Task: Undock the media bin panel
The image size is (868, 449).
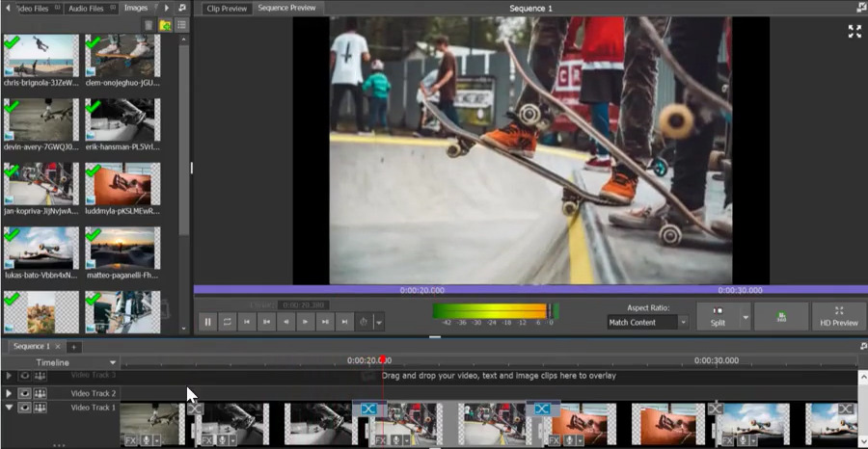Action: [x=182, y=8]
